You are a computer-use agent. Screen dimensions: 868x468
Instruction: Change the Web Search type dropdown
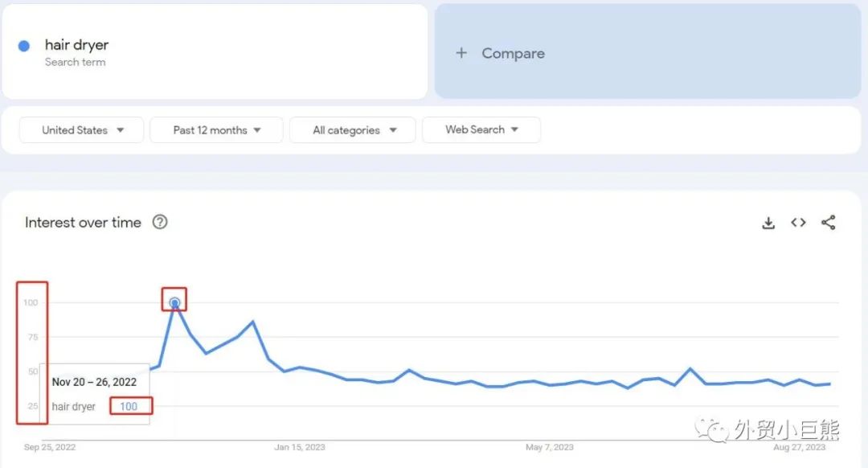pos(481,129)
